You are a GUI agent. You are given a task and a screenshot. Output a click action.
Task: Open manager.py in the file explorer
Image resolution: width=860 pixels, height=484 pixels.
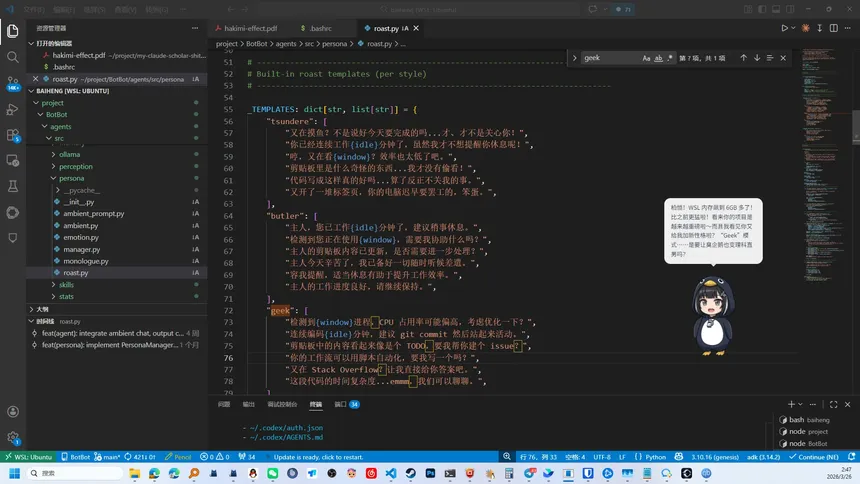(x=82, y=249)
